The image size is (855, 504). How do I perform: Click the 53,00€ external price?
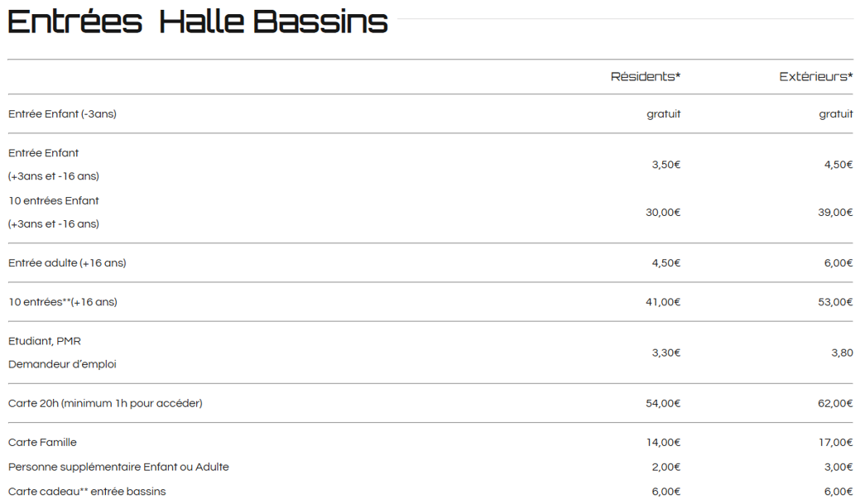tap(835, 302)
